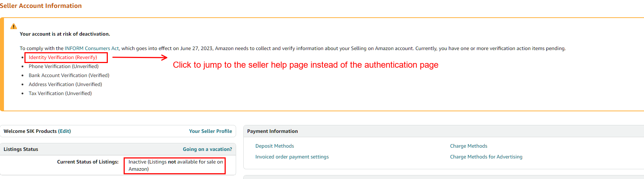Image resolution: width=644 pixels, height=179 pixels.
Task: Click Edit next to Welcome SIK Products
Action: (x=64, y=131)
